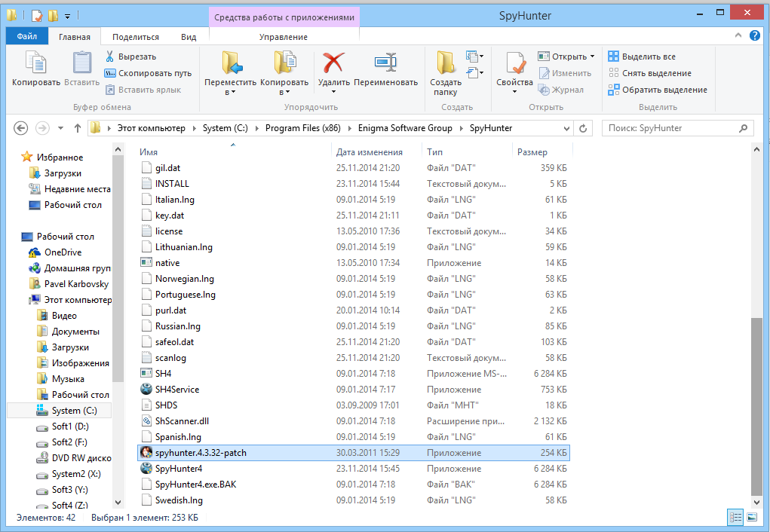Switch to the Поделиться ribbon tab
Viewport: 770px width, 532px height.
[136, 37]
